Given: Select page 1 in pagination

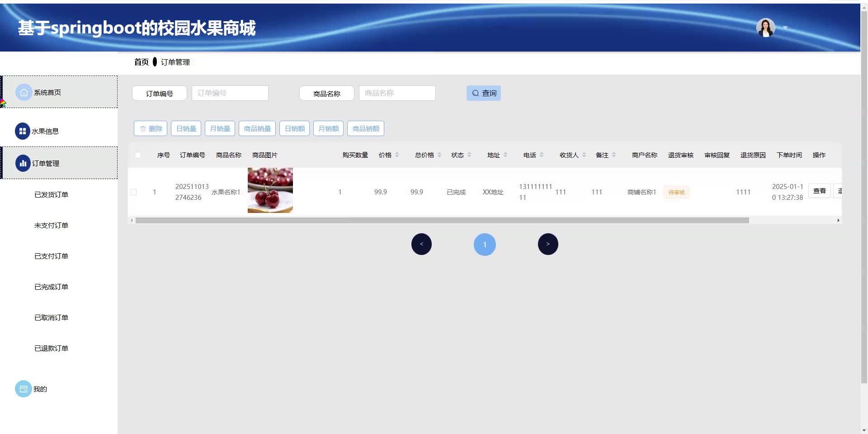Looking at the screenshot, I should 485,245.
